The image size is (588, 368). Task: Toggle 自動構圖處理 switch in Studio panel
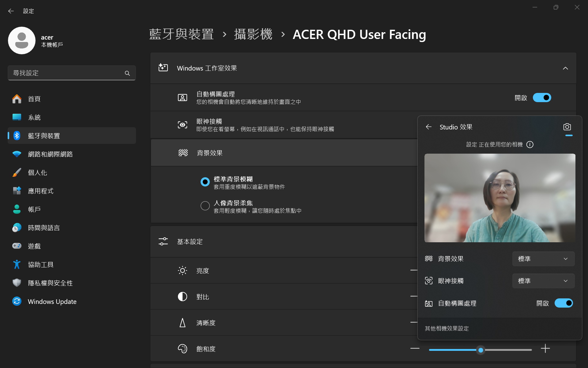coord(564,303)
